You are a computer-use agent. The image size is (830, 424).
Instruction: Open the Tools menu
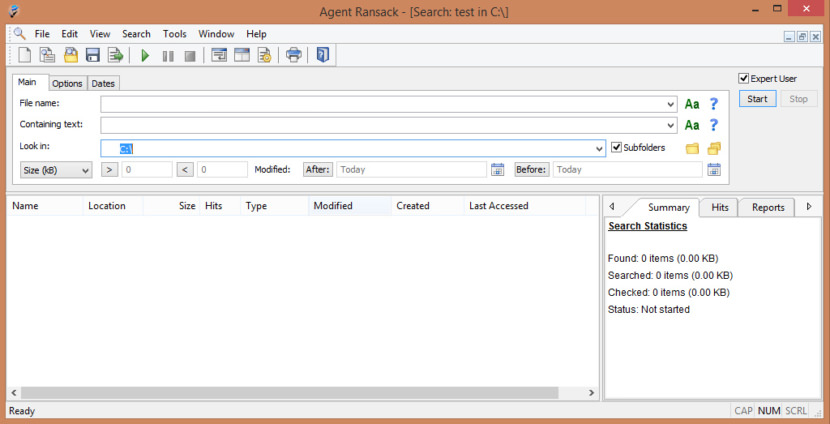pos(175,33)
